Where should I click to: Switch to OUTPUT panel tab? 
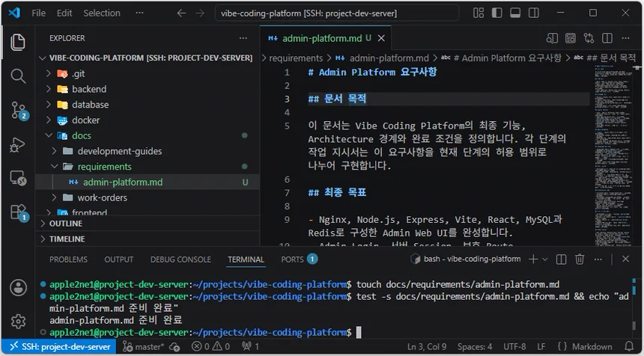pos(119,260)
